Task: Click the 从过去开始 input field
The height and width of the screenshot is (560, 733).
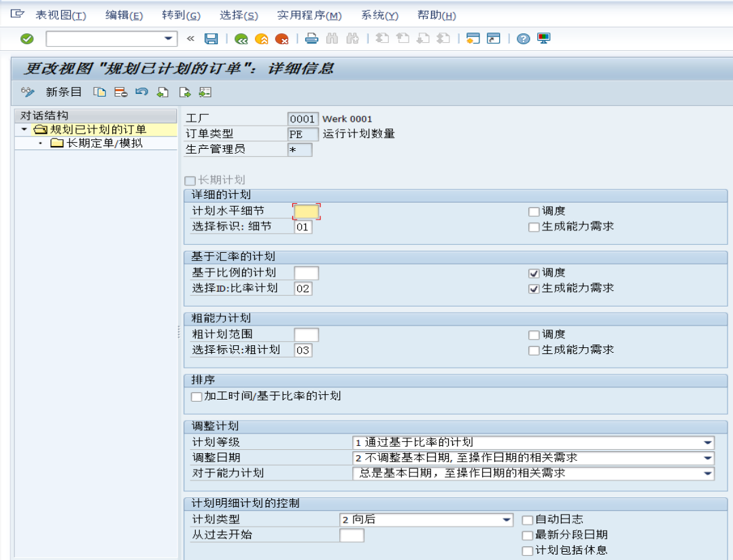Action: pos(352,536)
